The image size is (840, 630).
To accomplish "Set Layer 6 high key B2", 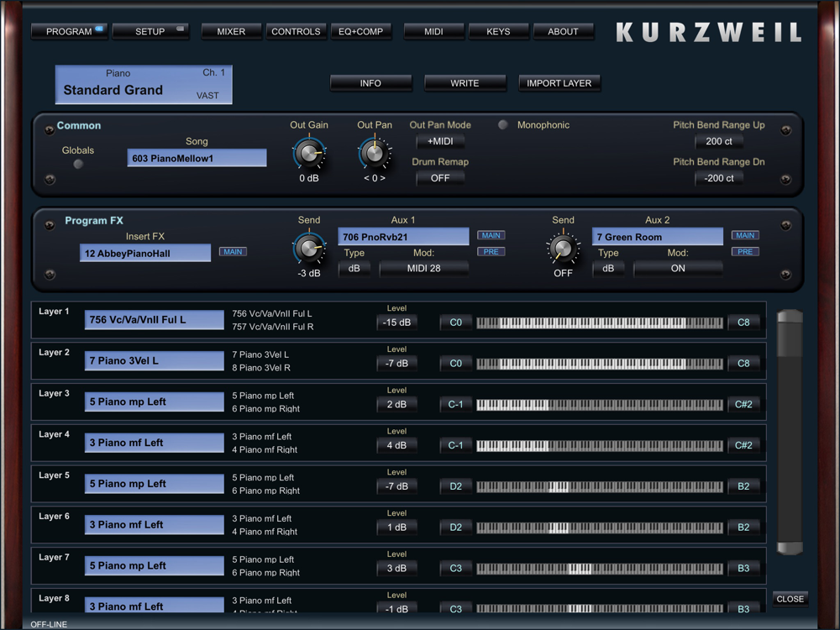I will [x=743, y=528].
